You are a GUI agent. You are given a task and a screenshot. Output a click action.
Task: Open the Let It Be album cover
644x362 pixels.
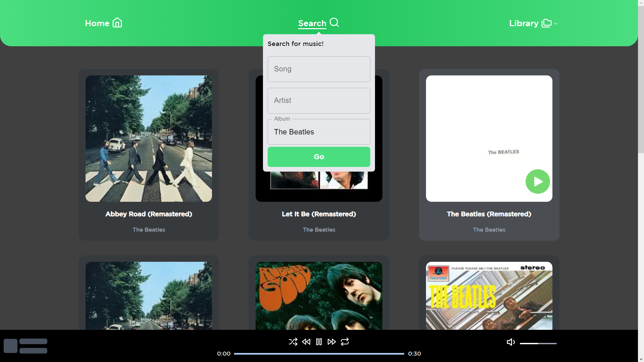click(x=319, y=187)
